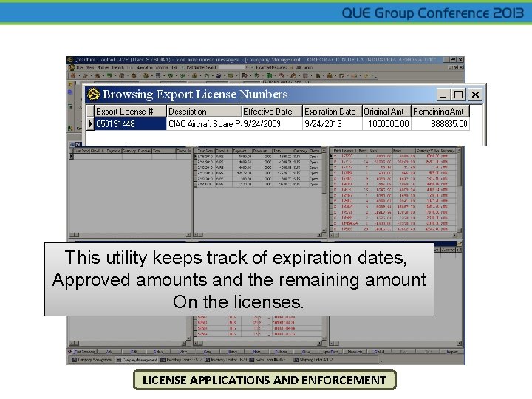Click the Quantum Control app icon in title bar
The height and width of the screenshot is (399, 532).
point(70,60)
